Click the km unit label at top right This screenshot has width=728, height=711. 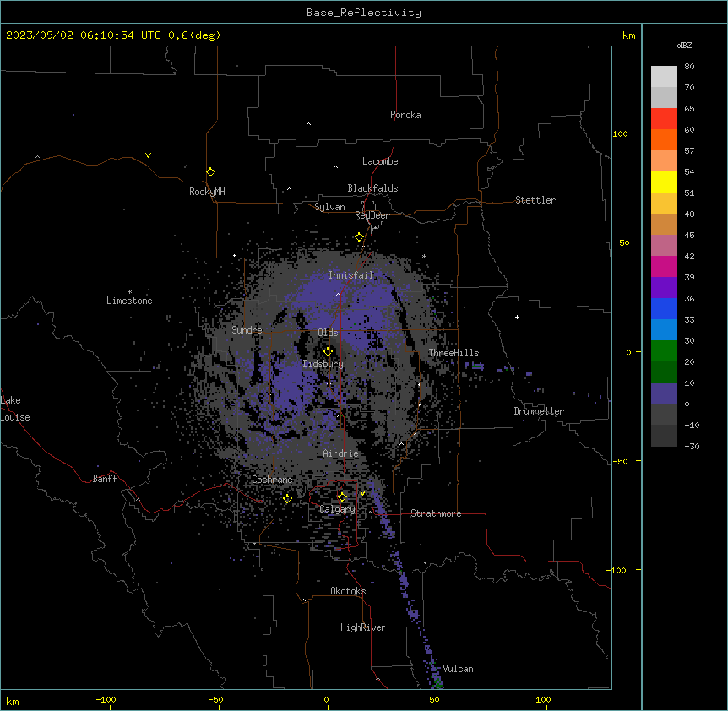[628, 35]
